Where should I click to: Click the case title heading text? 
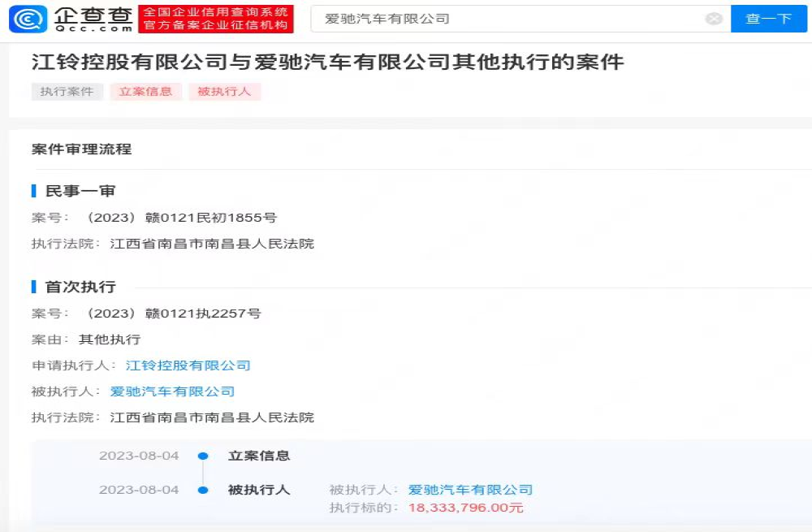click(x=328, y=63)
